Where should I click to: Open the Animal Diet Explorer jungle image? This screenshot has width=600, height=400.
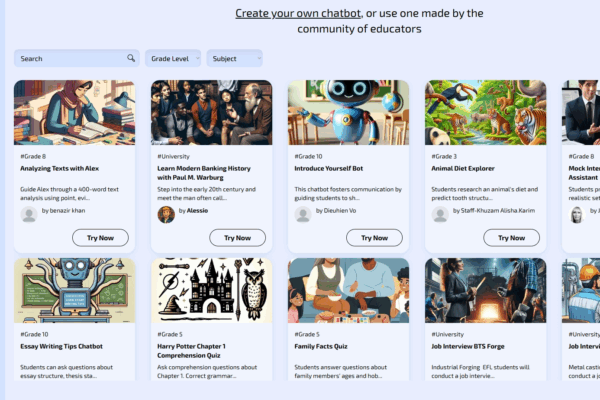485,113
